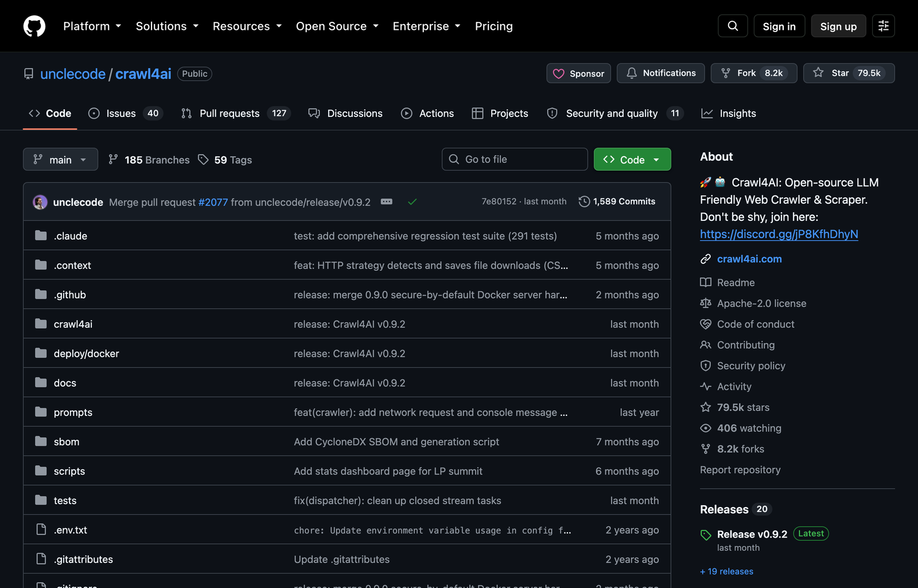Click the Sign in button
This screenshot has height=588, width=918.
point(779,26)
